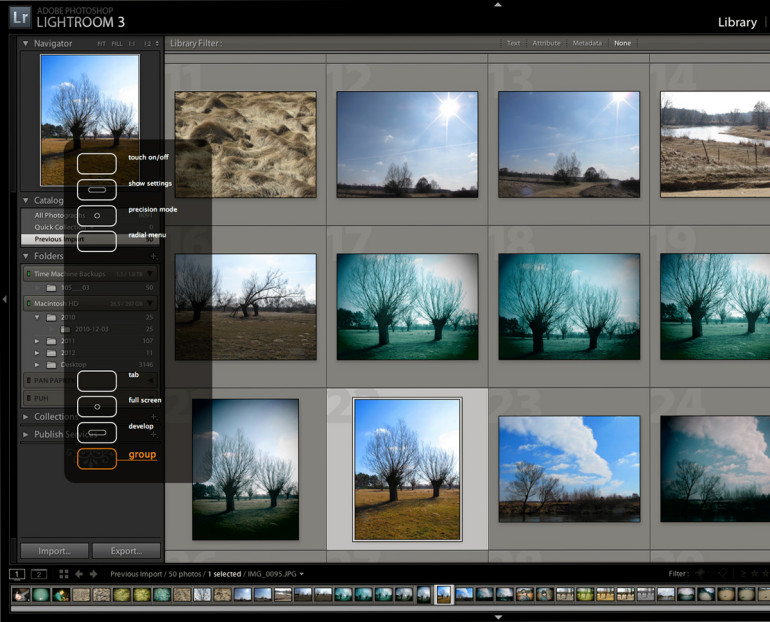Expand the Desktop folder
The image size is (770, 622).
pyautogui.click(x=37, y=365)
